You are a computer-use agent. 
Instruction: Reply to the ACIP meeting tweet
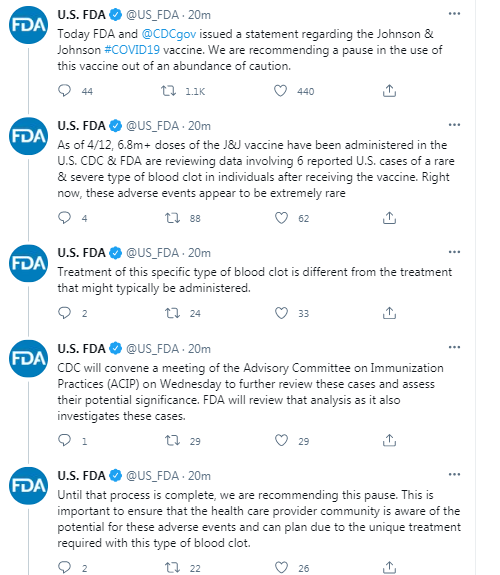(65, 440)
